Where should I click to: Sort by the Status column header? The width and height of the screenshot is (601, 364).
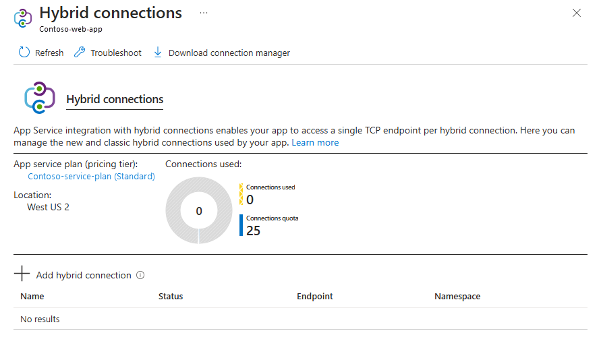[x=171, y=297]
